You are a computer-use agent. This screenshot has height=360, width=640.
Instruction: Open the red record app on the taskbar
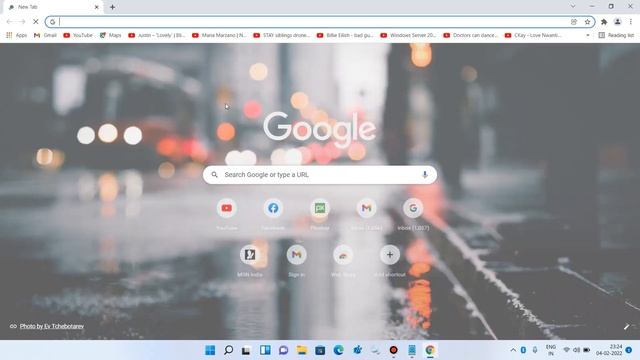point(393,350)
